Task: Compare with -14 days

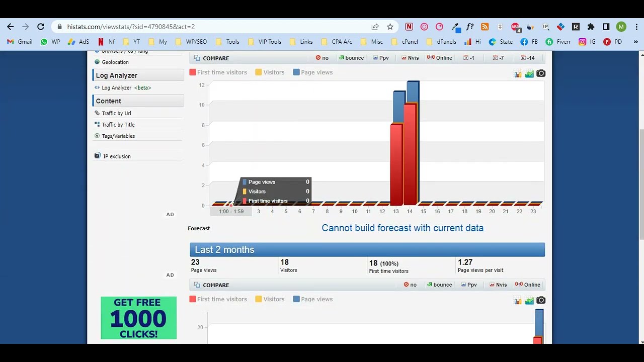Action: pos(528,58)
